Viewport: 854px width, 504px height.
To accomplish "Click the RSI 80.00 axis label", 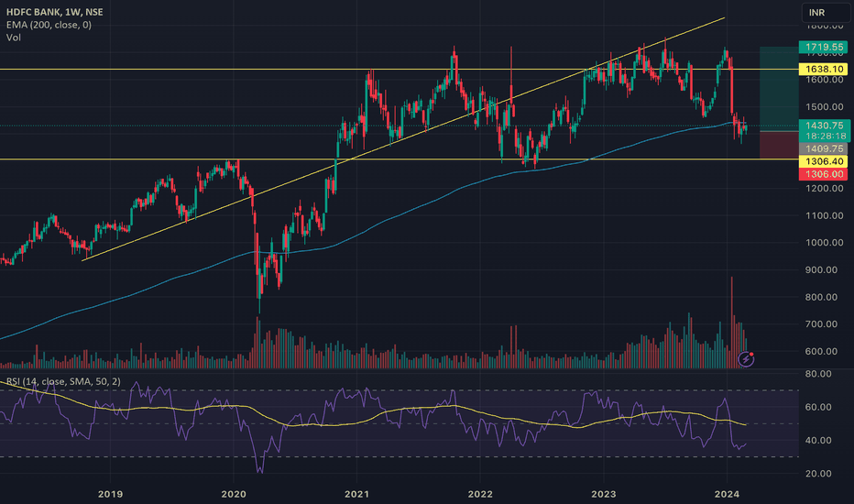I will pyautogui.click(x=818, y=374).
